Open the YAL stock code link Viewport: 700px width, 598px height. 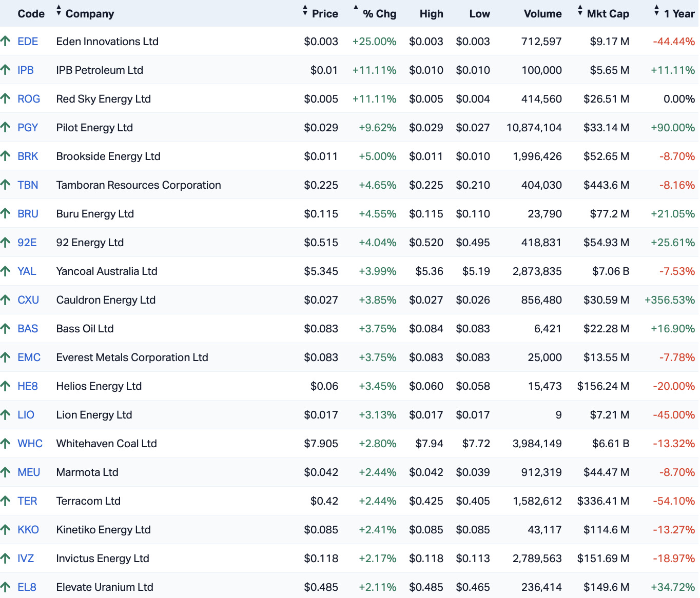(x=27, y=271)
